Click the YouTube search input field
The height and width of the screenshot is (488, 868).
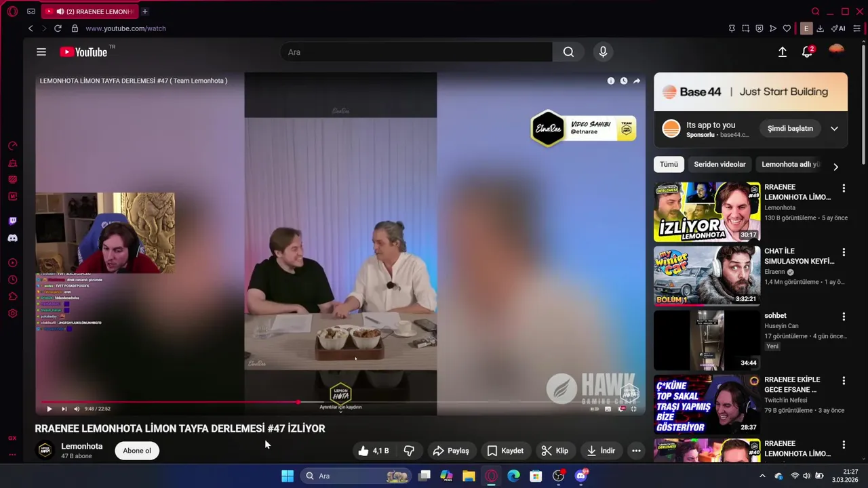[x=416, y=52]
